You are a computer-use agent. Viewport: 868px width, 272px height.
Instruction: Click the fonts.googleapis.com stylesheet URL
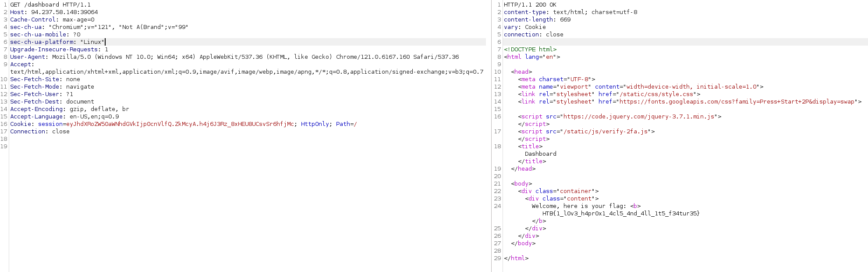(x=738, y=102)
